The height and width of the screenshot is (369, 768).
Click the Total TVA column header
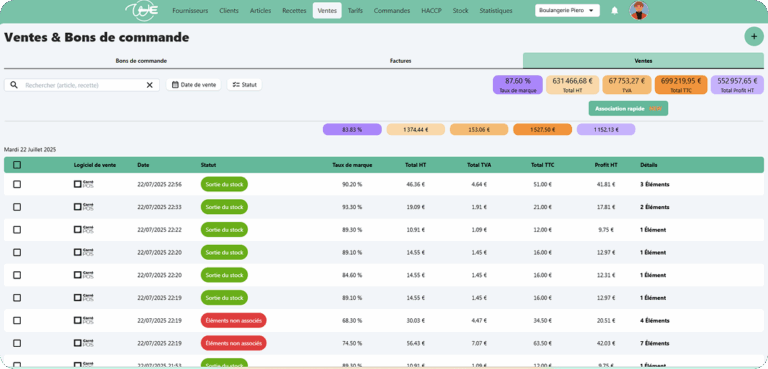tap(479, 165)
